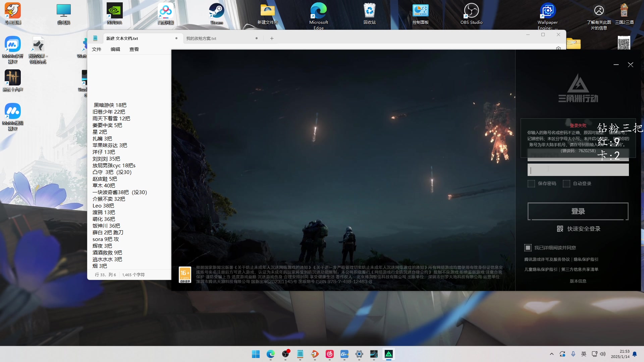
Task: Open MuMu多开器12 desktop shortcut
Action: (x=13, y=50)
